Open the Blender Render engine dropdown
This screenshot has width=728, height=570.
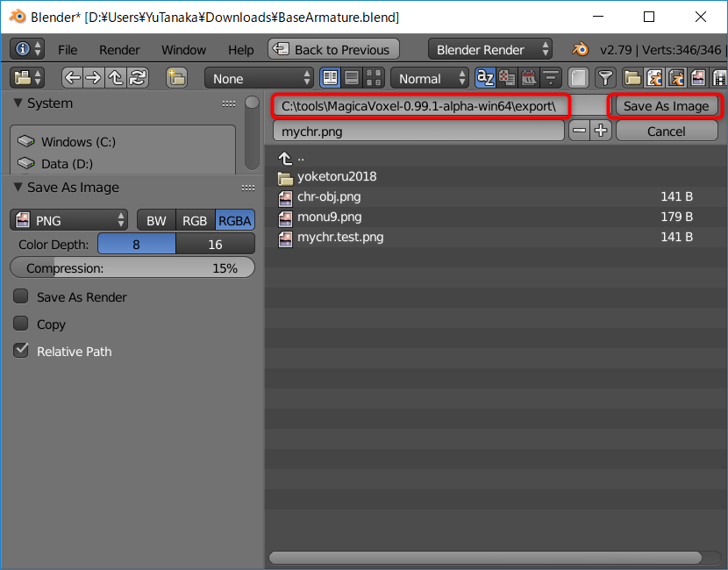coord(489,49)
